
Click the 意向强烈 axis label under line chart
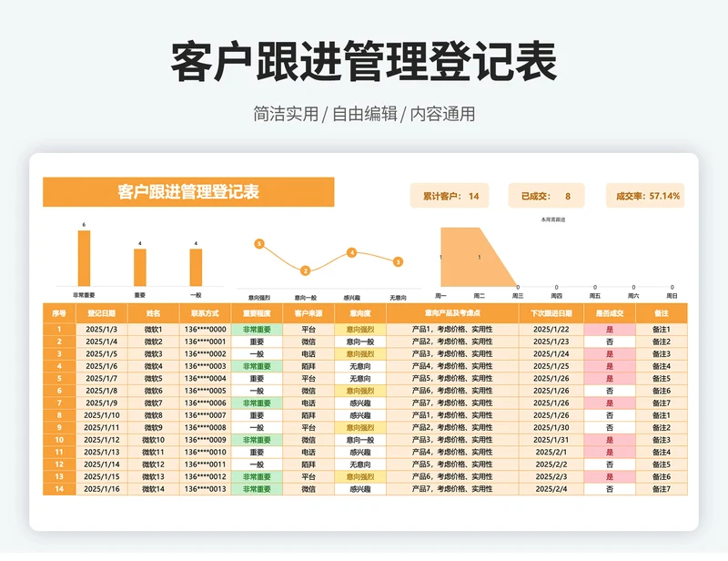[259, 298]
